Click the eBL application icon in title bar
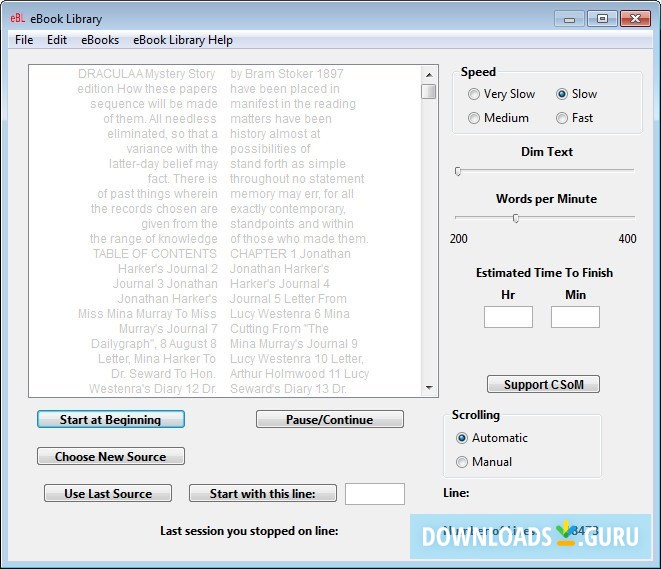This screenshot has width=661, height=569. [17, 18]
